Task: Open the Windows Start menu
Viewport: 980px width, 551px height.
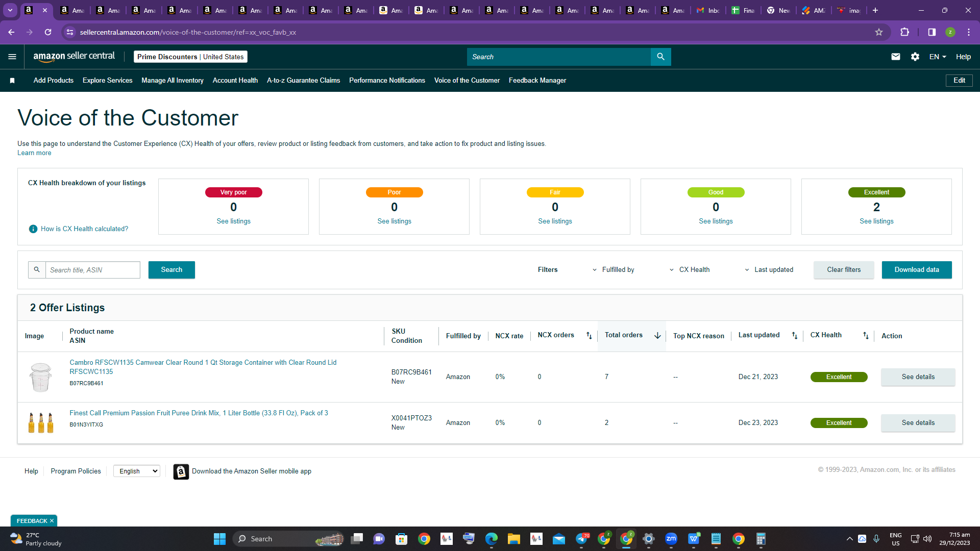Action: click(x=219, y=539)
